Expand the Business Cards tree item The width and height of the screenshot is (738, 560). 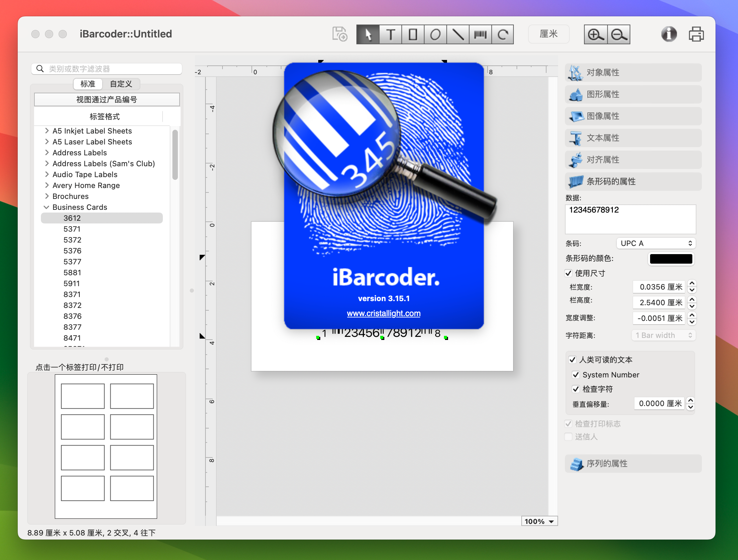[x=45, y=206]
